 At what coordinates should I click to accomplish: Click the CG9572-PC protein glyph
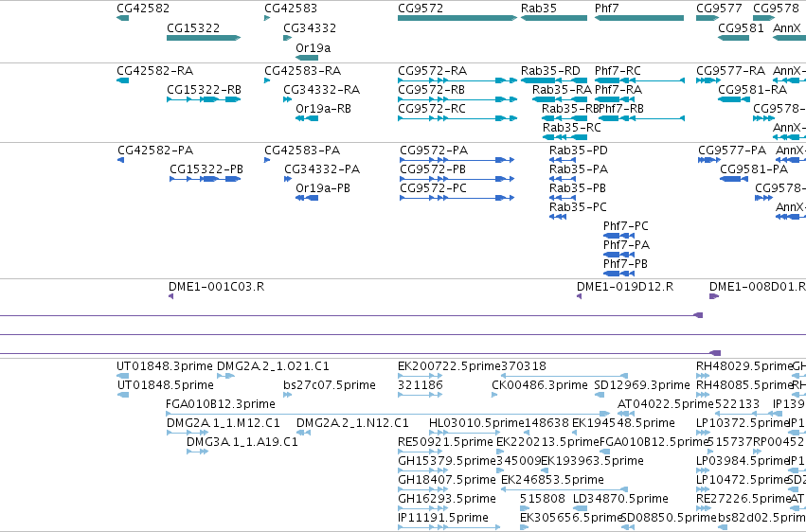pyautogui.click(x=457, y=198)
